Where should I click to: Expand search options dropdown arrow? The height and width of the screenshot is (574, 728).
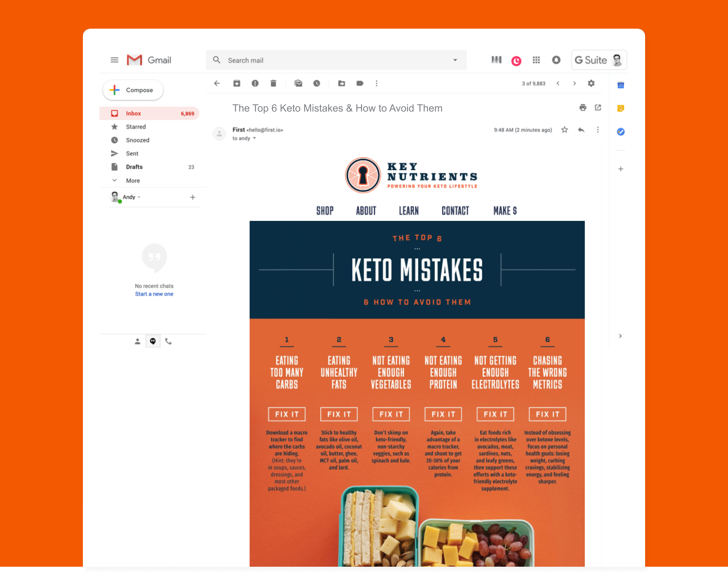point(455,60)
